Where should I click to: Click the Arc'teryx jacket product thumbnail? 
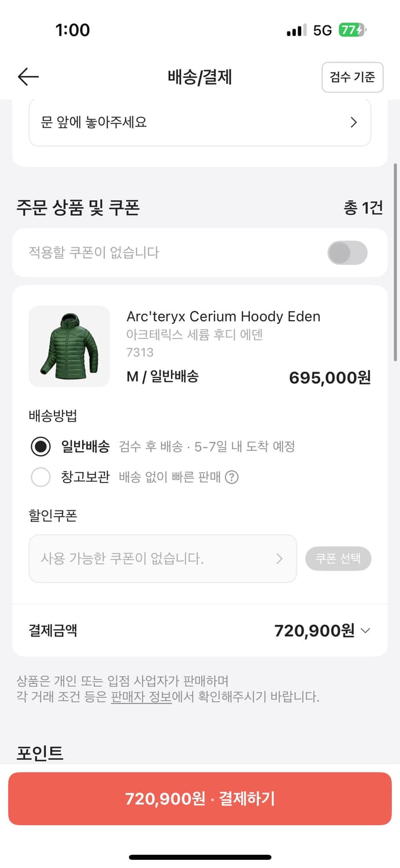click(x=69, y=346)
